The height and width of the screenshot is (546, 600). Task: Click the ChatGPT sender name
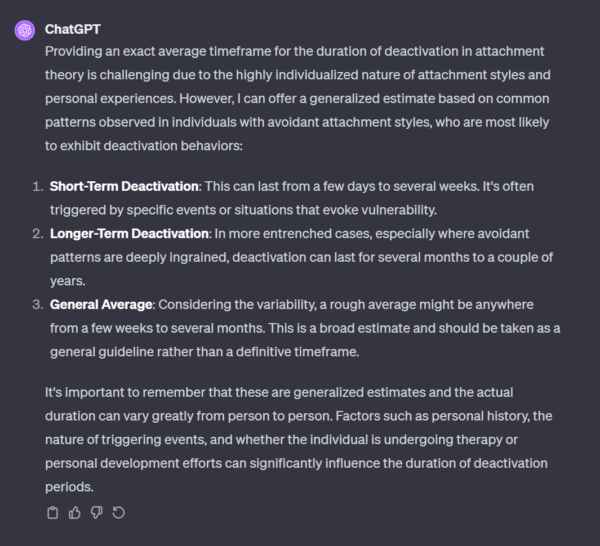73,29
